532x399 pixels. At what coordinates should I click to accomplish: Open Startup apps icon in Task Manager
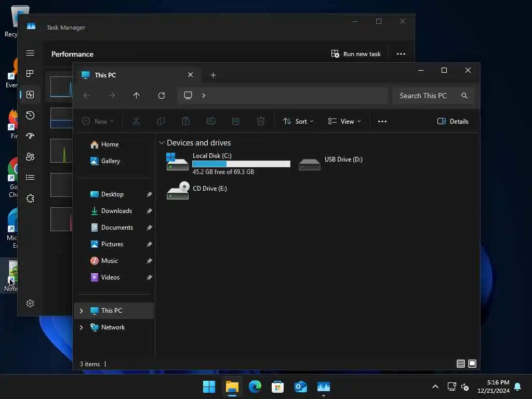[30, 136]
